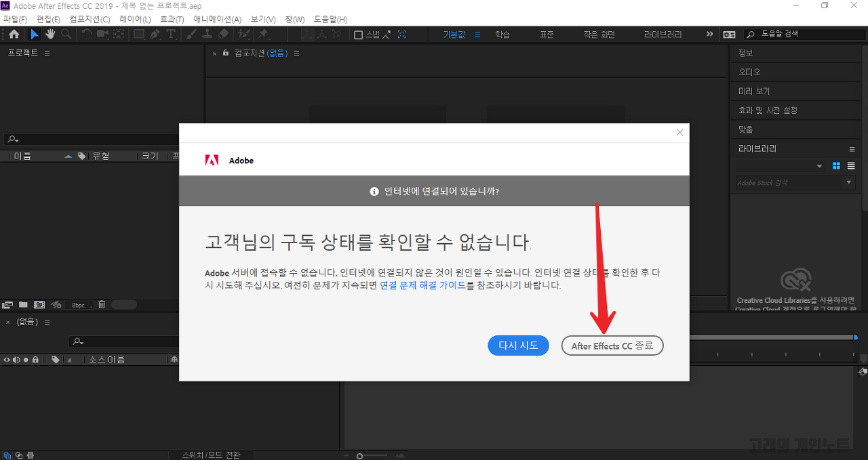This screenshot has width=868, height=460.
Task: Click the eye video column toggle in timeline
Action: click(x=7, y=360)
